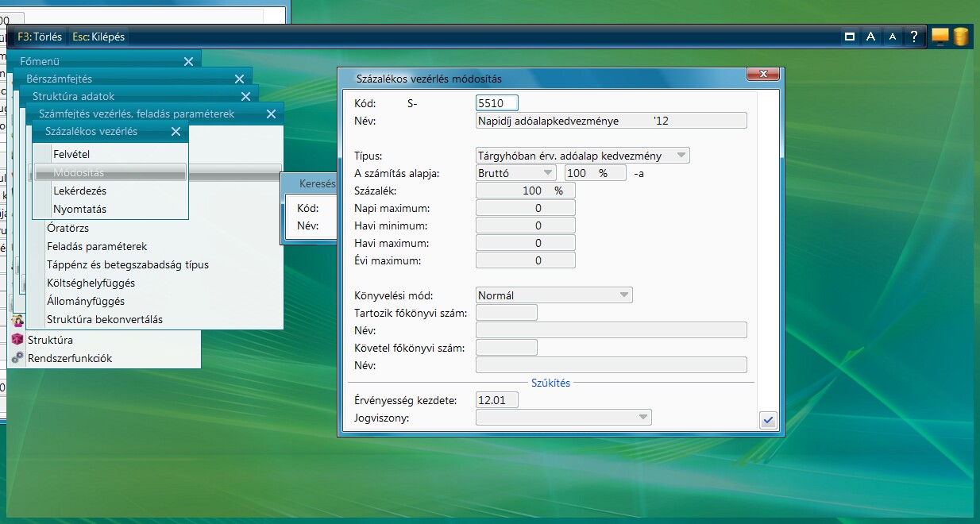Click the Esc: Kilépés button

click(98, 37)
